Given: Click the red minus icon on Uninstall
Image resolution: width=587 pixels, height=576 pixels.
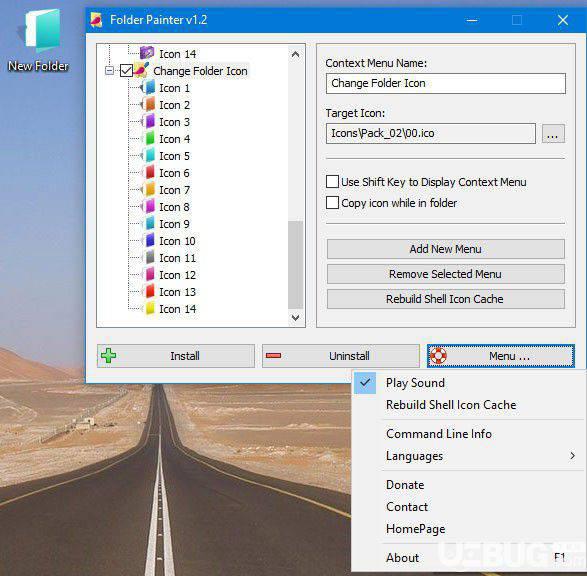Looking at the screenshot, I should [x=273, y=355].
